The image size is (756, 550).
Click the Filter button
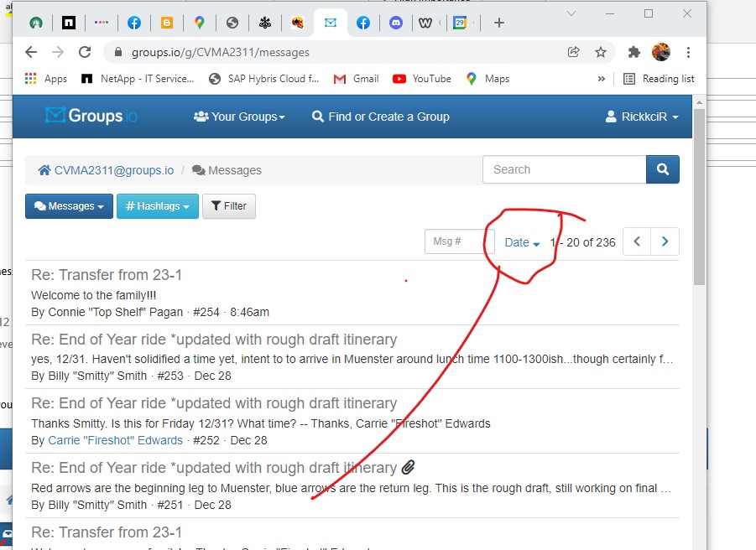coord(229,206)
